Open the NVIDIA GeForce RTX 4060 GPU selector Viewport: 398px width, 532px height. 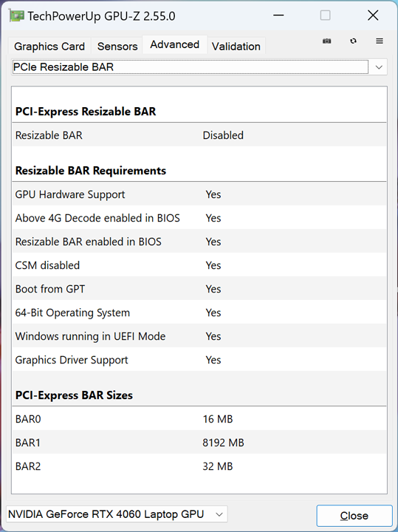point(117,514)
